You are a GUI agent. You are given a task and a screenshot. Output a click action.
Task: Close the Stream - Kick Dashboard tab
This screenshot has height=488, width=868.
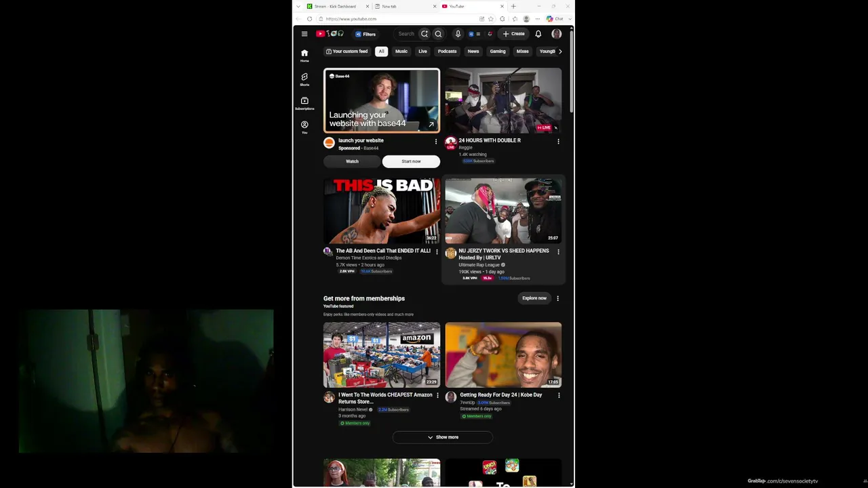point(368,6)
